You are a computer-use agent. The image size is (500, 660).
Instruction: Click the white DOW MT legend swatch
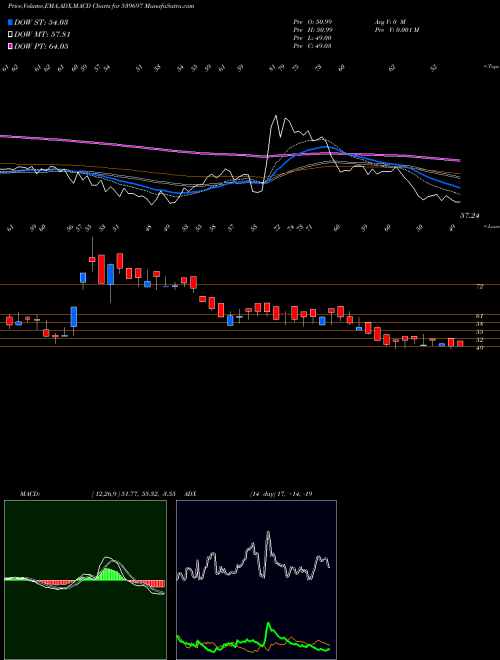[x=11, y=34]
